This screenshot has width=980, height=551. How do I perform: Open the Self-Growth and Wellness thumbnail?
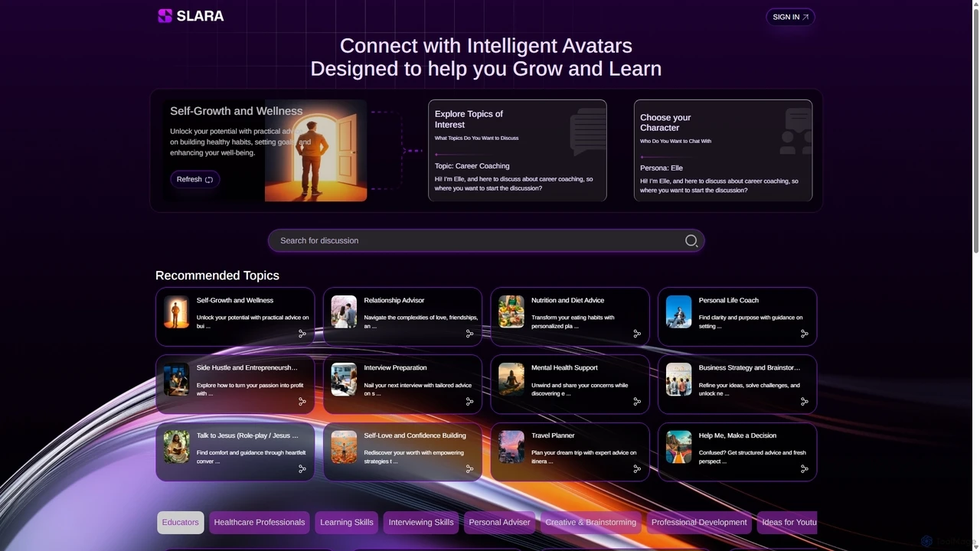point(176,312)
